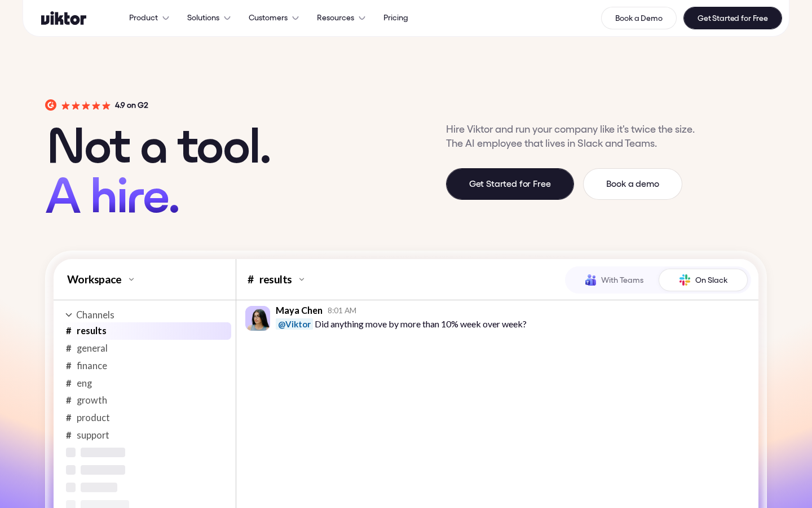The width and height of the screenshot is (812, 508).
Task: Select the support channel
Action: pyautogui.click(x=147, y=435)
